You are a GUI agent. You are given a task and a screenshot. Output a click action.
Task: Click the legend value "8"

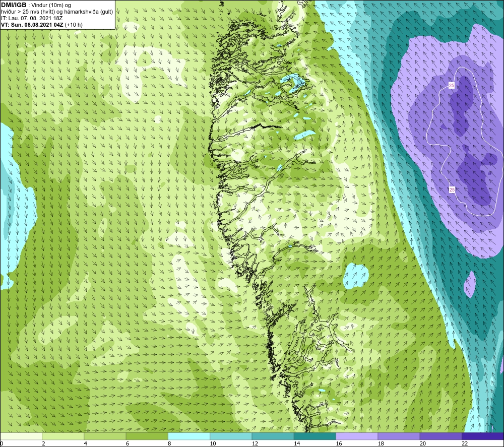[x=169, y=443]
